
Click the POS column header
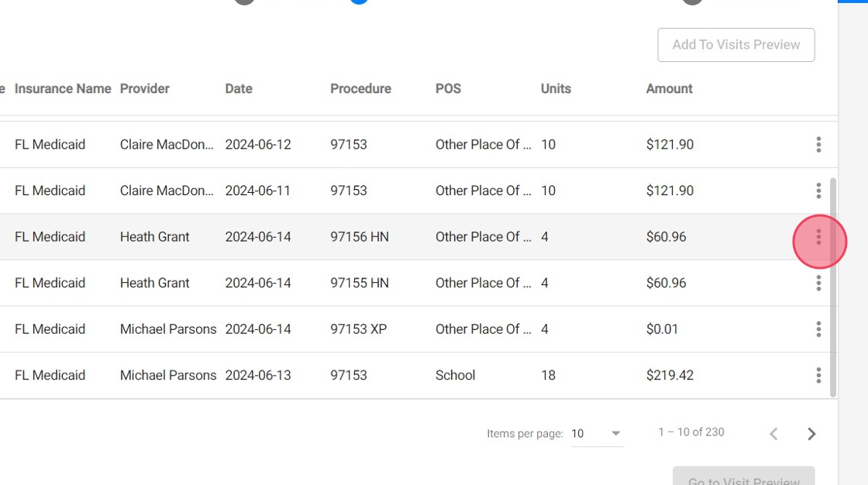pyautogui.click(x=448, y=88)
